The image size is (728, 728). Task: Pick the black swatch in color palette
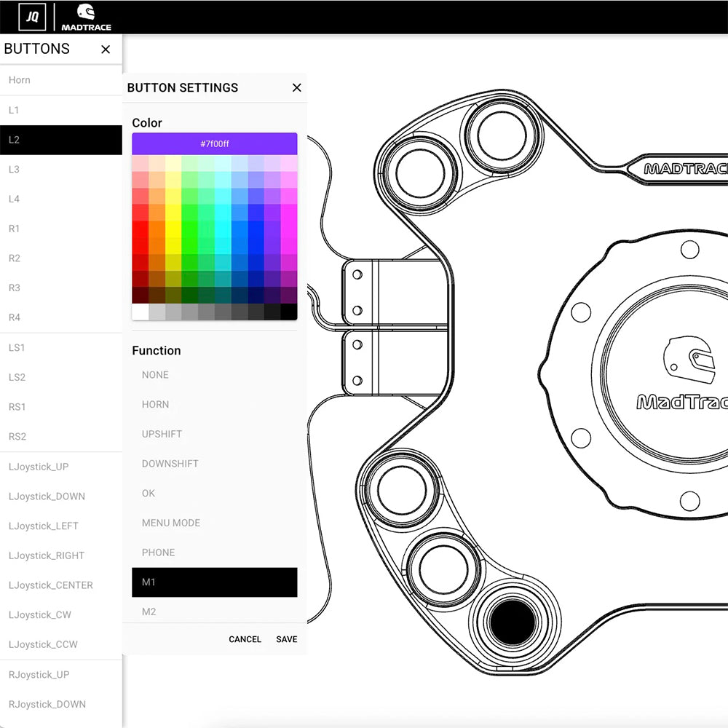coord(288,312)
